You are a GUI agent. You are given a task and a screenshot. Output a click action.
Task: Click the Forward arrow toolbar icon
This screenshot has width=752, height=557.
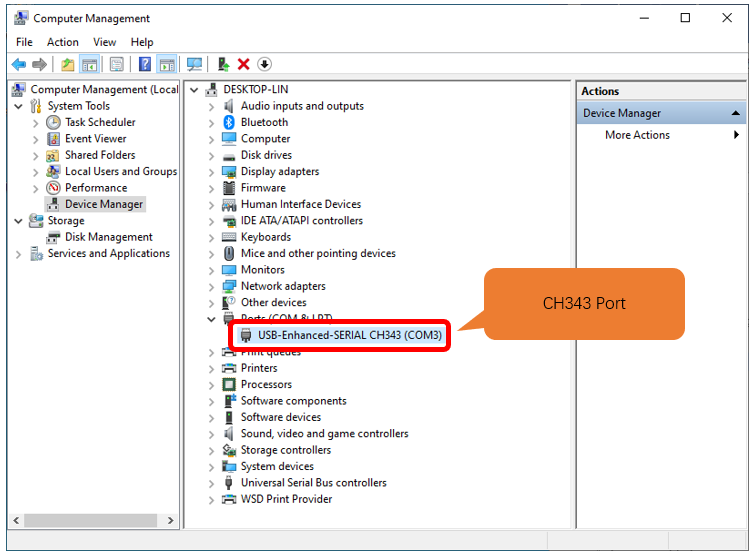39,64
